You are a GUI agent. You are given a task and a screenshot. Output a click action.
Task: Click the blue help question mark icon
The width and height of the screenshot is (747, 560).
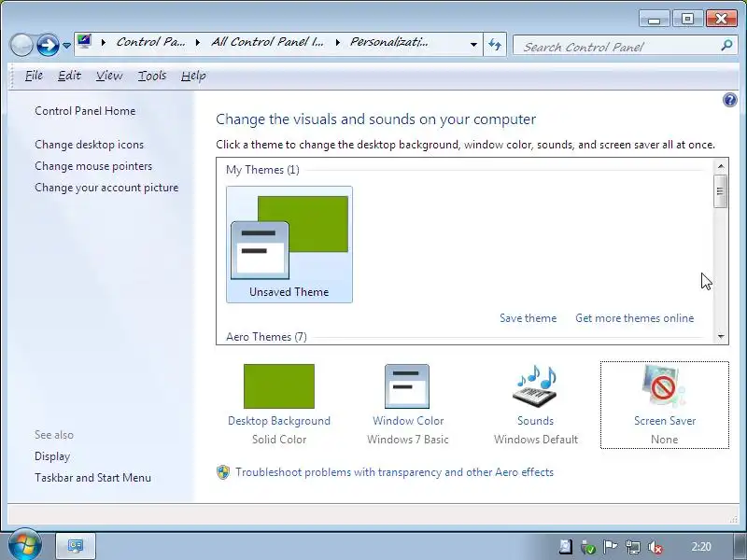729,100
